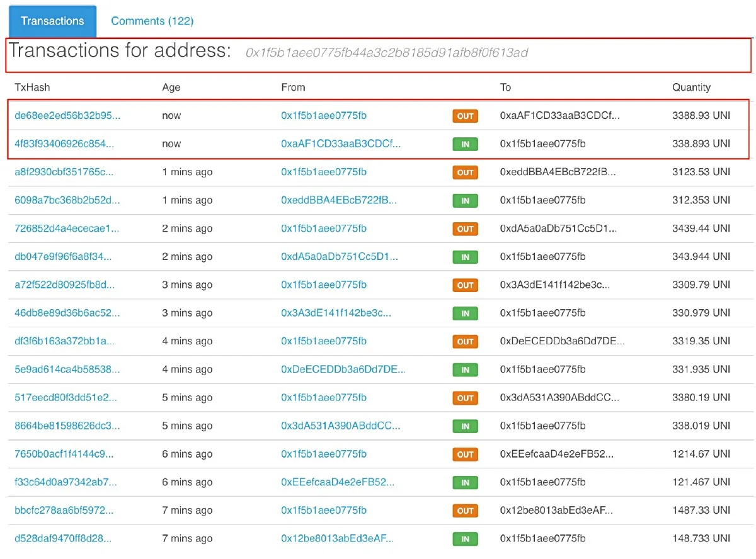Click the IN badge on transaction 6098a7bc368b2b52d

point(465,200)
